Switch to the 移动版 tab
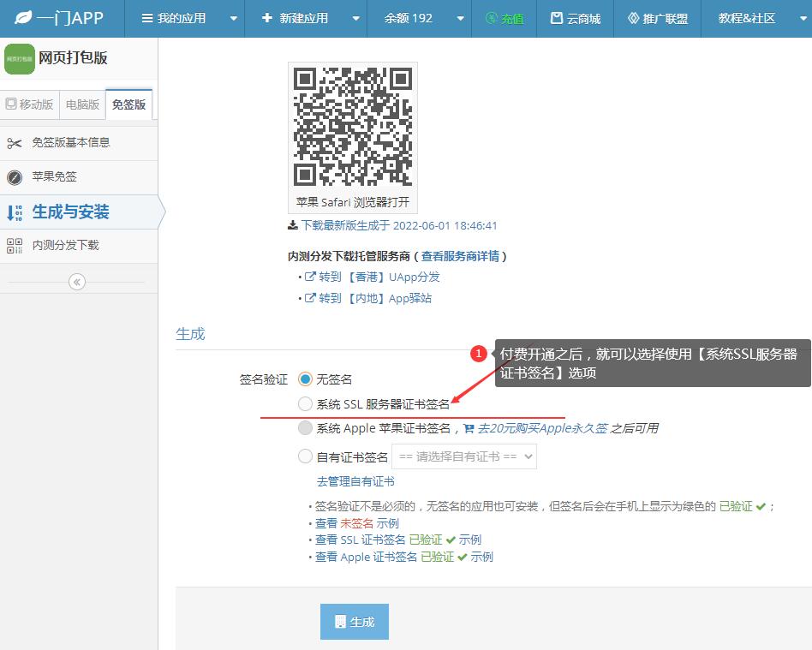The height and width of the screenshot is (650, 812). pos(29,104)
